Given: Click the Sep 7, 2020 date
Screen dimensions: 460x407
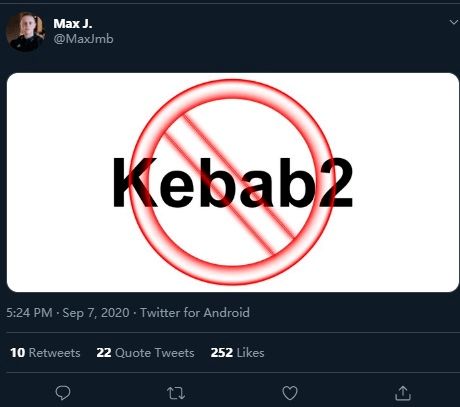Looking at the screenshot, I should coord(96,313).
